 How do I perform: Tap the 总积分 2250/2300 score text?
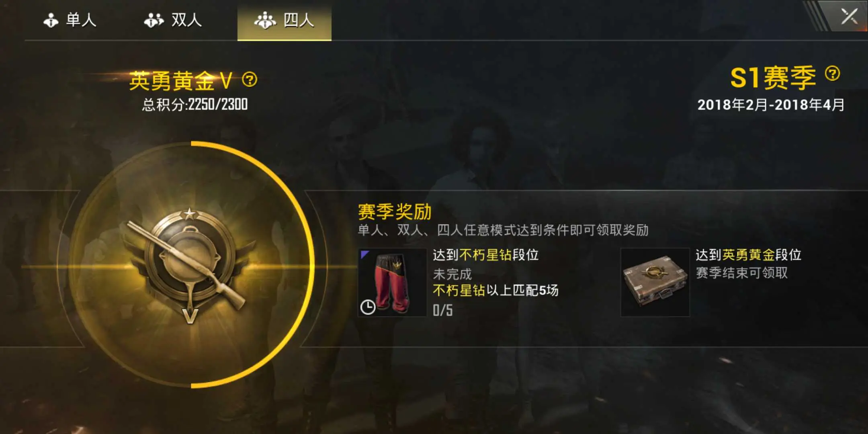pyautogui.click(x=195, y=104)
